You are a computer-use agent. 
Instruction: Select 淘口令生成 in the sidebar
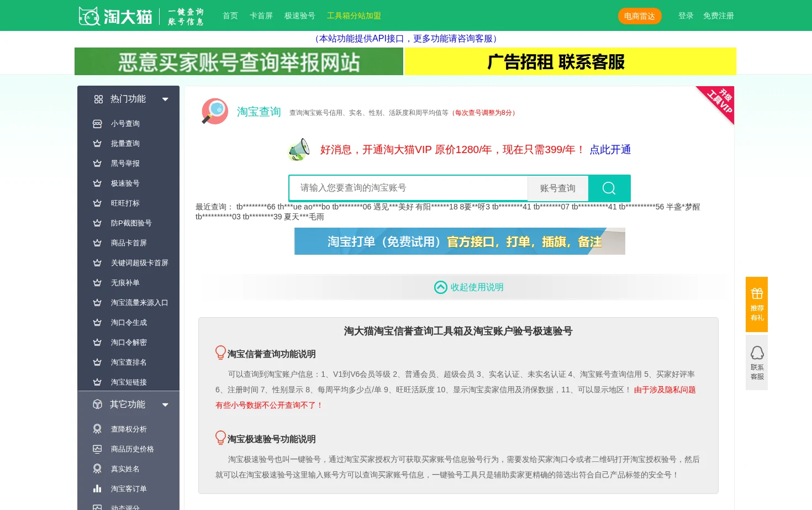[128, 323]
